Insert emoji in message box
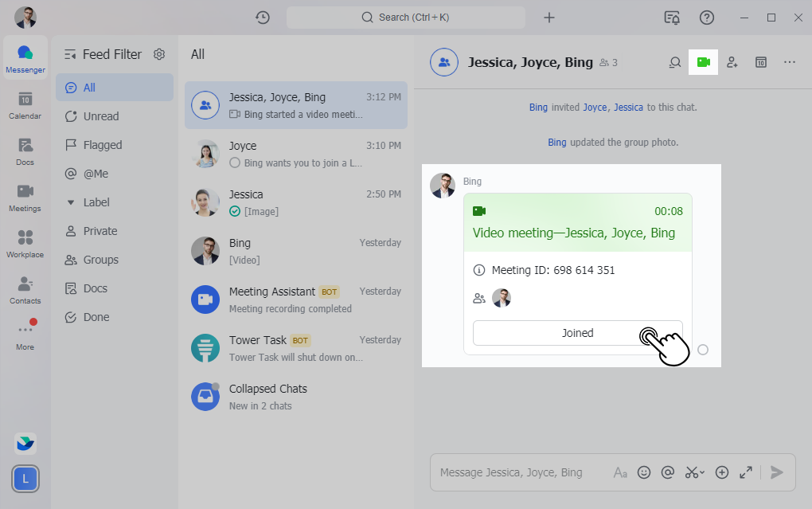The height and width of the screenshot is (509, 812). [644, 472]
